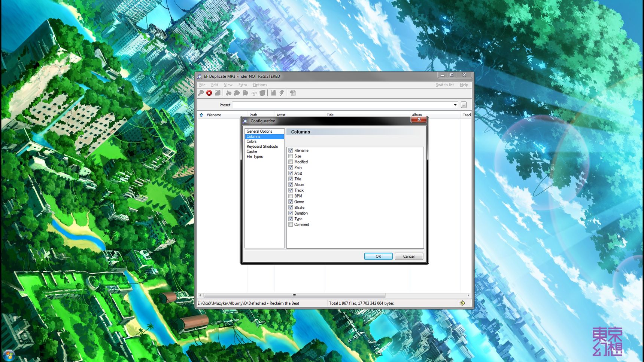Click the first grey folder toolbar icon
This screenshot has width=644, height=362.
237,93
